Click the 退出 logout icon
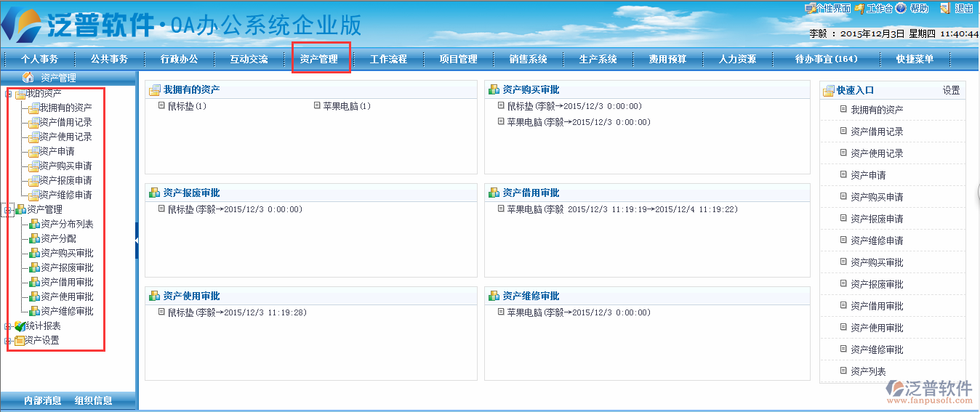980x412 pixels. [x=945, y=9]
